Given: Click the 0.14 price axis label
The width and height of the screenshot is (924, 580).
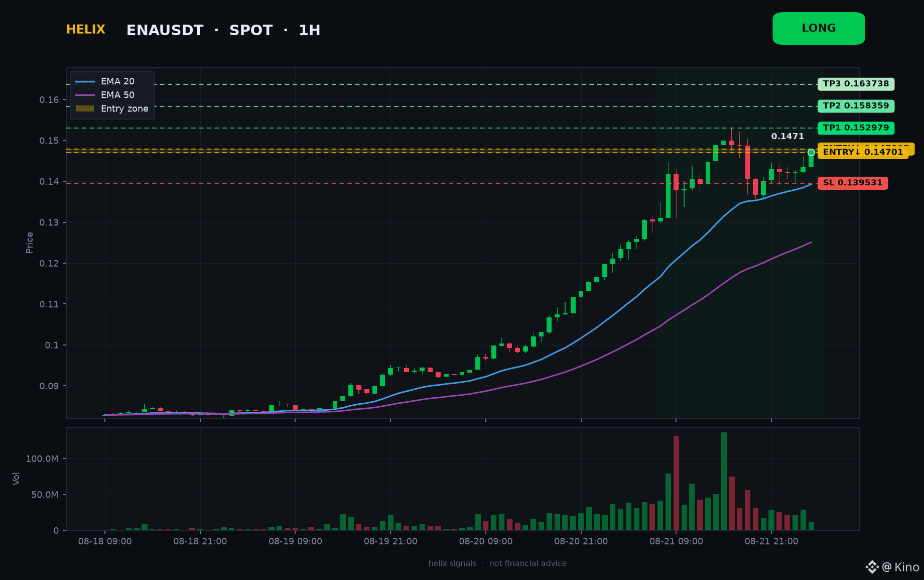Looking at the screenshot, I should tap(49, 182).
